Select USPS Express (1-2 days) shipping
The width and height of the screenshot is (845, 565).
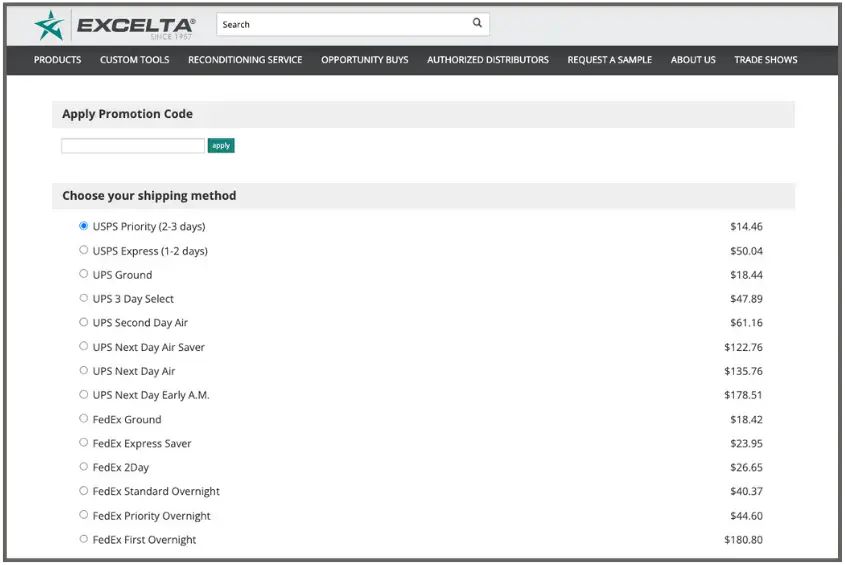(x=84, y=250)
